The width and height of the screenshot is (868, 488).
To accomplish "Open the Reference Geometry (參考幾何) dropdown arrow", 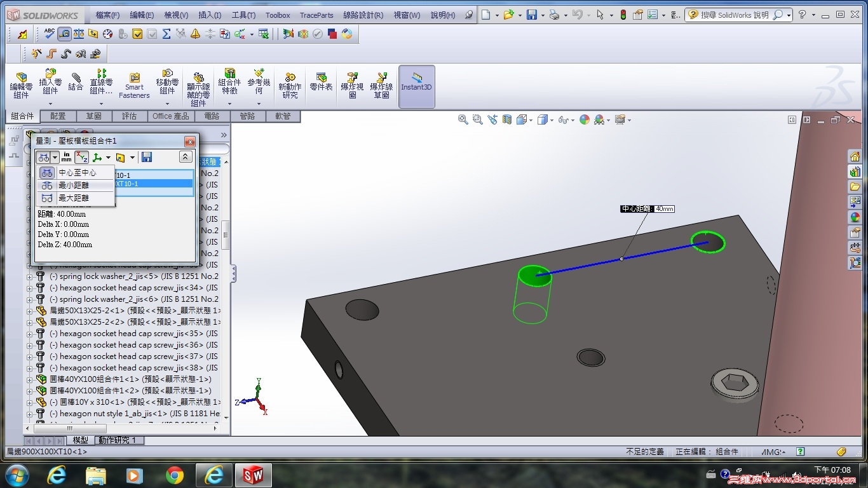I will (259, 104).
